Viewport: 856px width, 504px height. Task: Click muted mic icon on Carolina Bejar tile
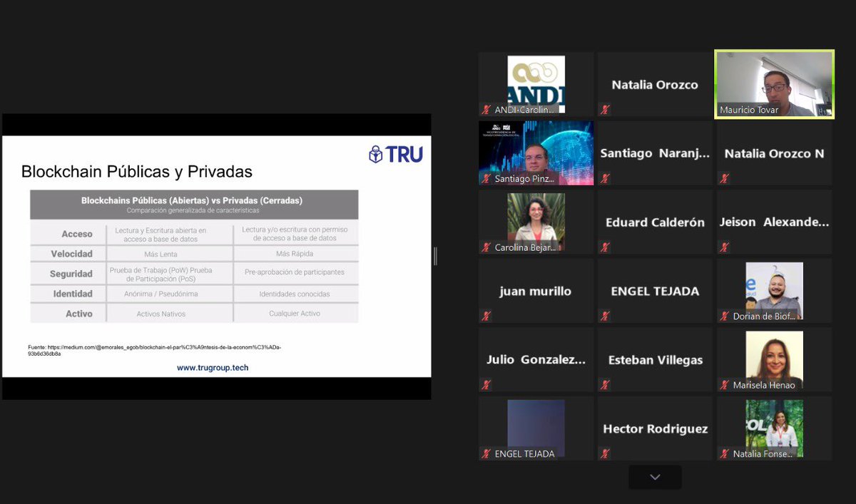coord(486,247)
